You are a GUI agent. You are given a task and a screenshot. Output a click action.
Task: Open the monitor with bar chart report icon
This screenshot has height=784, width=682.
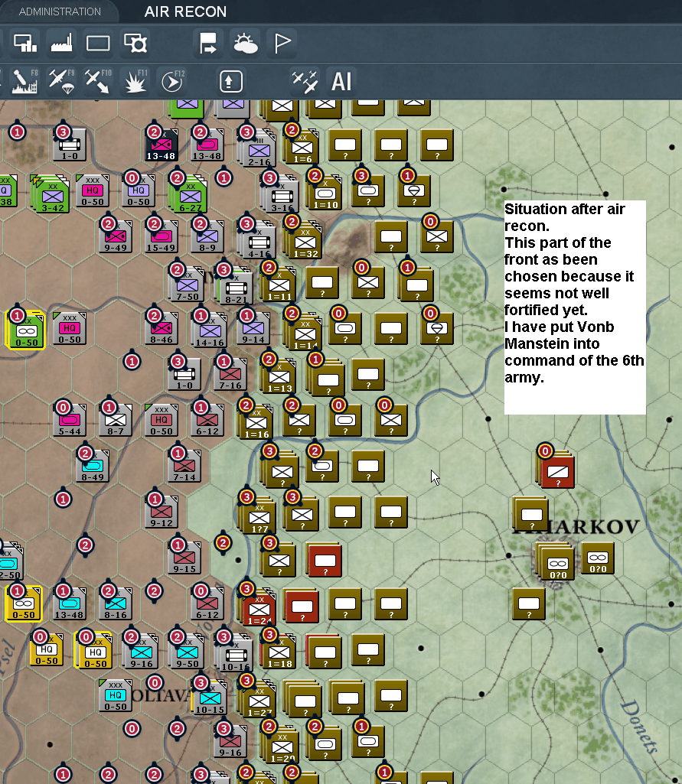point(24,43)
